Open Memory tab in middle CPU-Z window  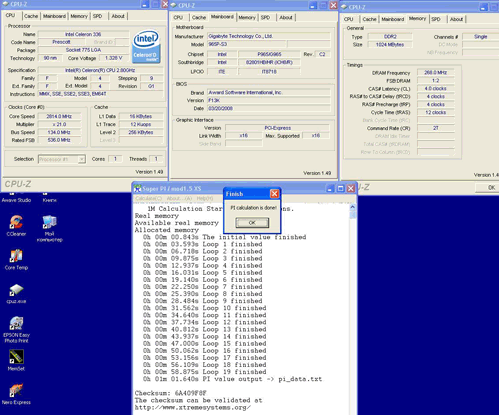(x=247, y=17)
